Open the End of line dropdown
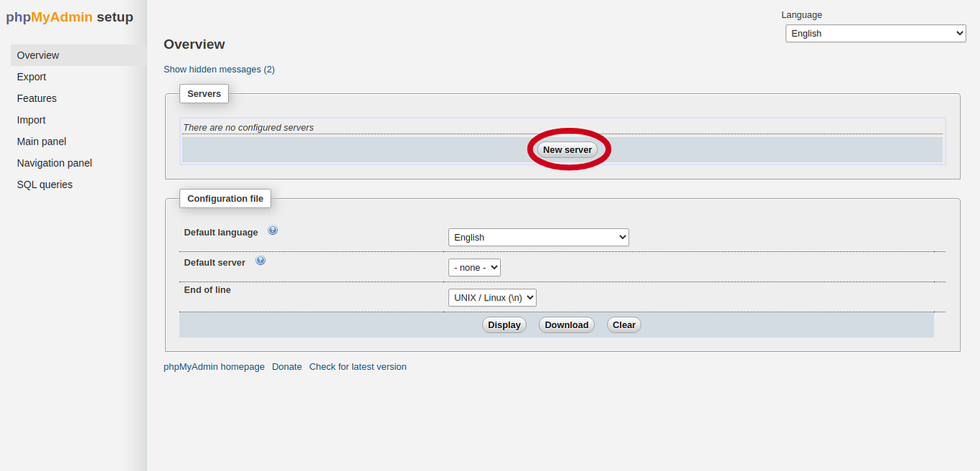This screenshot has width=980, height=471. [x=492, y=297]
